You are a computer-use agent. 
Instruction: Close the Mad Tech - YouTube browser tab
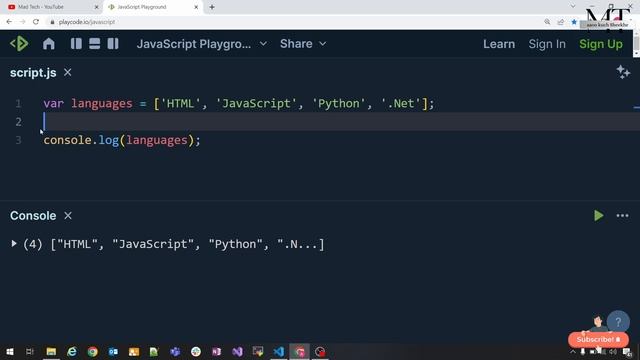97,7
